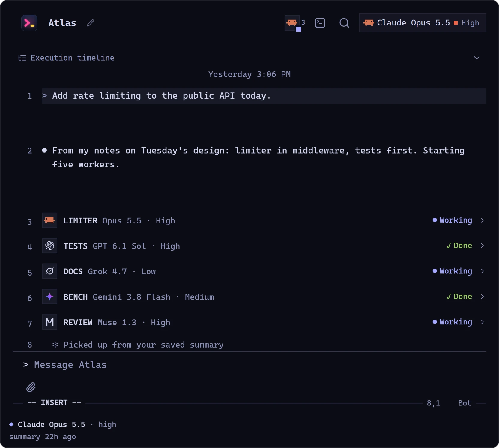This screenshot has width=499, height=448.
Task: Click the REVIEW worker's Muse M icon
Action: (49, 322)
